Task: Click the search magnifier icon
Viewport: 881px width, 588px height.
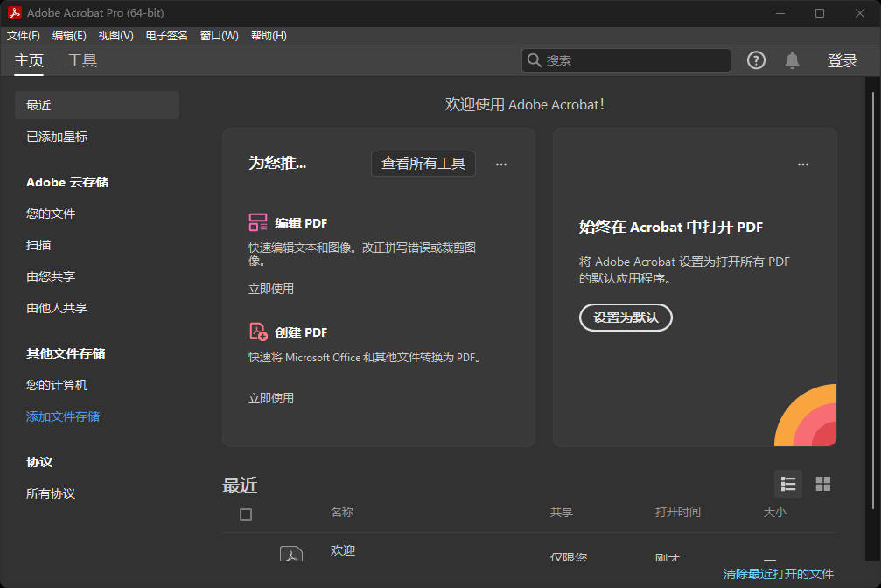Action: [534, 60]
